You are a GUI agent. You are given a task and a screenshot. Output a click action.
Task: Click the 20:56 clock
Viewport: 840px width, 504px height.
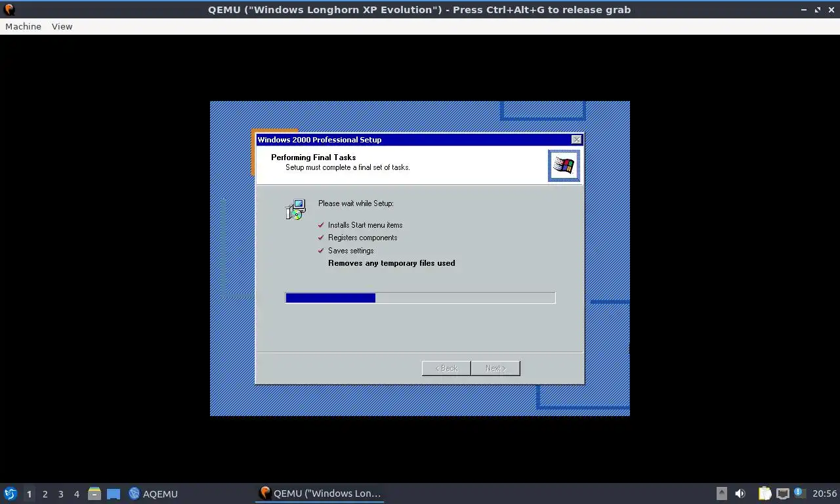824,493
